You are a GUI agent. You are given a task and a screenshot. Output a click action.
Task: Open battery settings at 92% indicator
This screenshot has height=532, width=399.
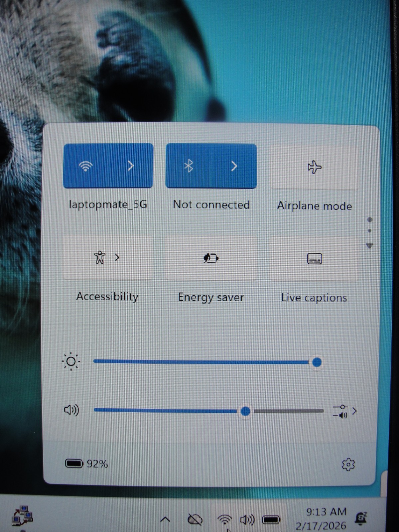pyautogui.click(x=86, y=464)
